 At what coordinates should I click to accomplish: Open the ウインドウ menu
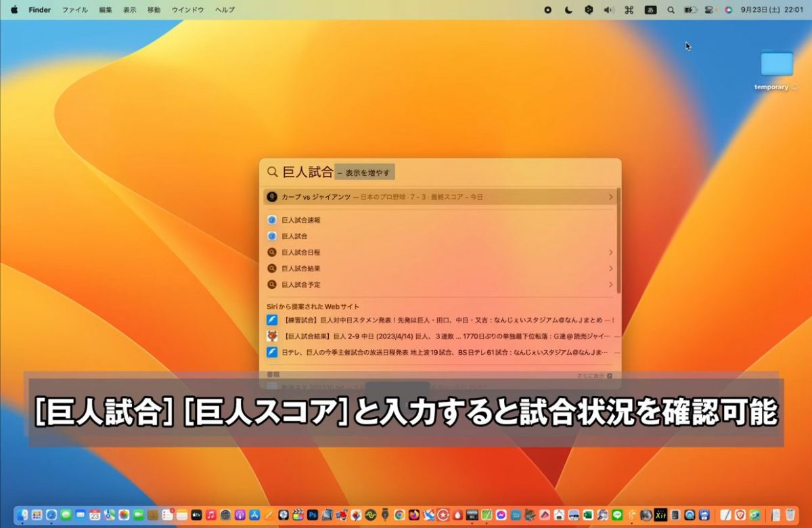tap(187, 10)
